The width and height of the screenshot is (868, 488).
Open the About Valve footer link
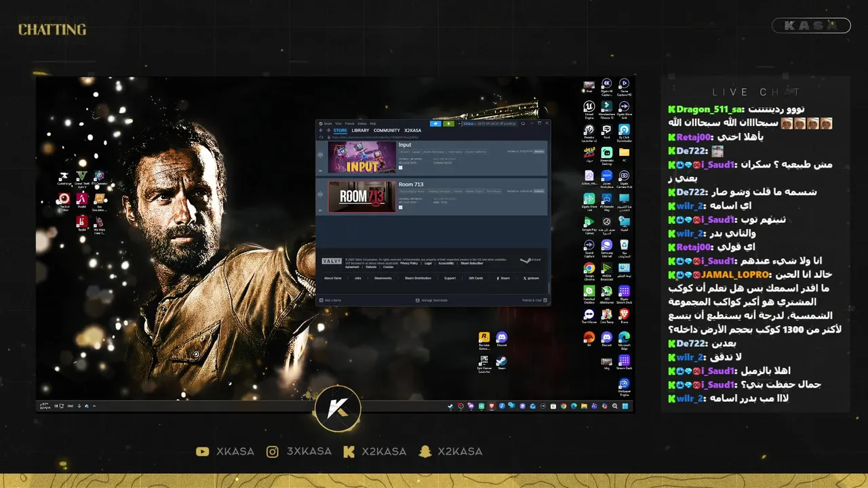pyautogui.click(x=333, y=278)
